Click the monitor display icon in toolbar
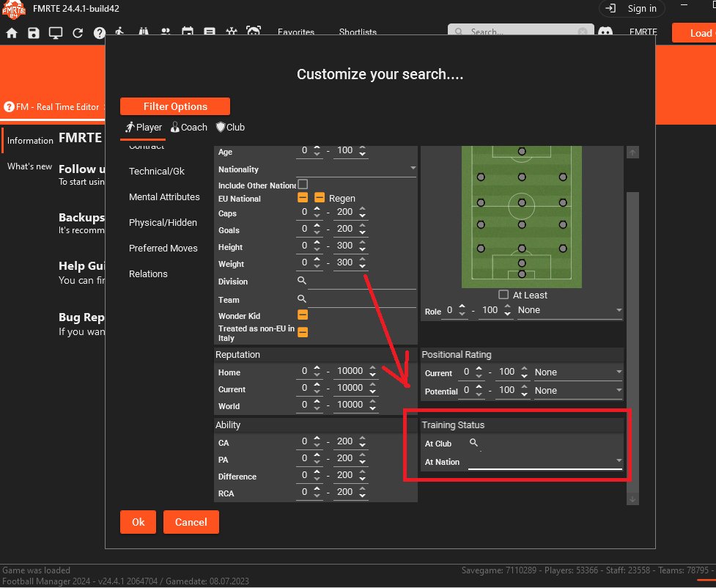Screen dimensions: 716x588 [x=56, y=33]
